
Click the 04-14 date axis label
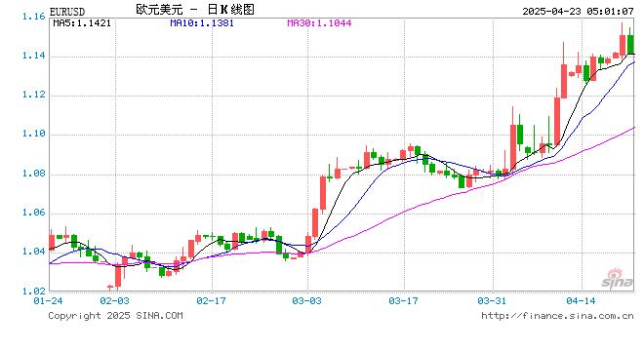point(581,301)
